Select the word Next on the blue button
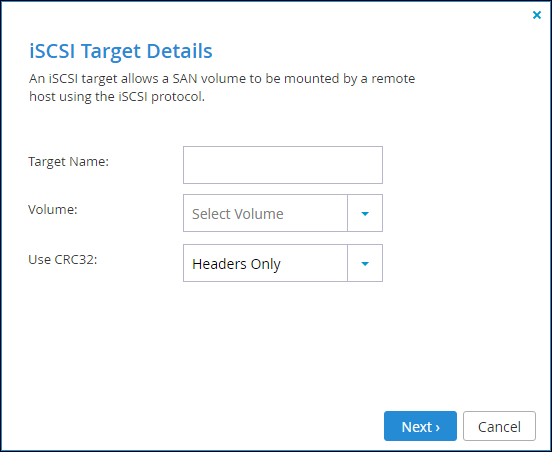552x452 pixels. (x=417, y=427)
